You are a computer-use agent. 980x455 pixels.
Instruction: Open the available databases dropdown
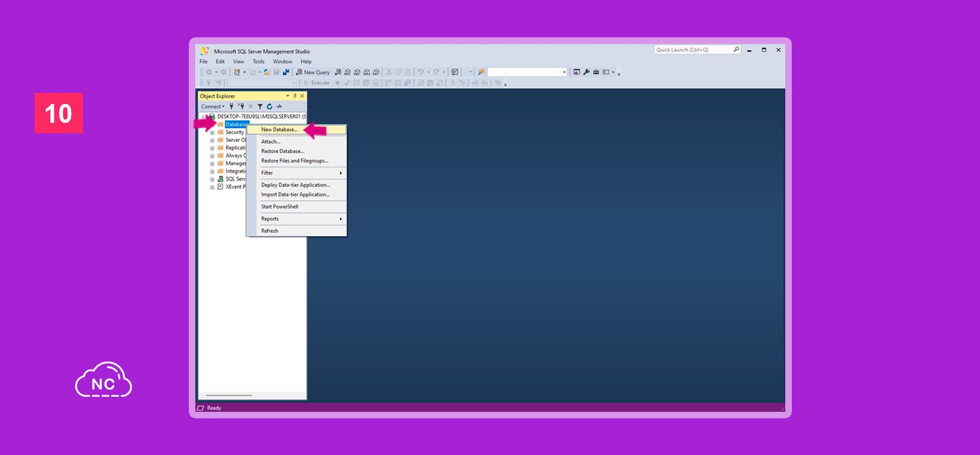point(294,83)
